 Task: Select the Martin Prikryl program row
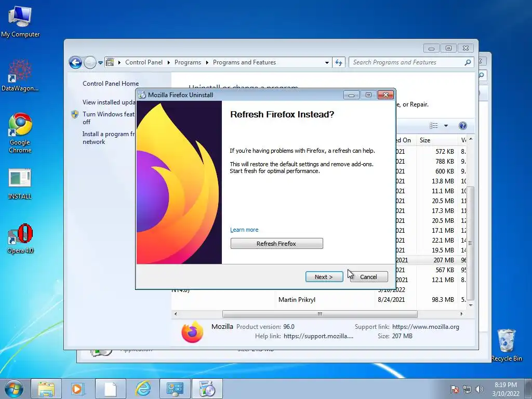[319, 300]
